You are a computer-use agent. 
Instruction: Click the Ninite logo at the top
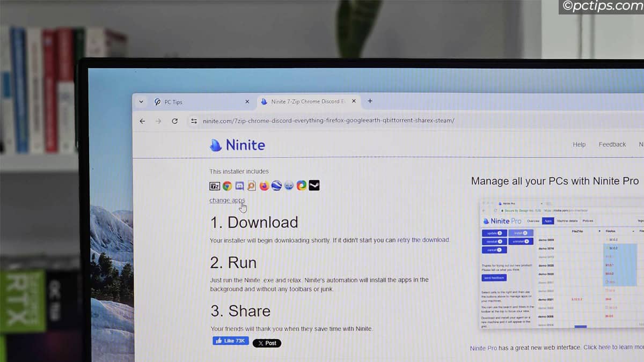237,145
